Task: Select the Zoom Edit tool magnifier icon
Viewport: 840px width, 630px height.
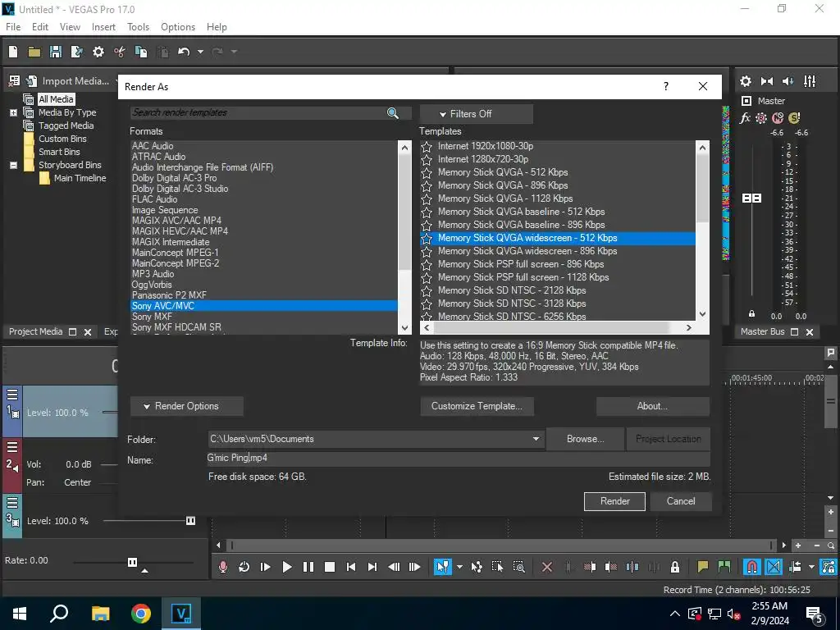Action: [x=518, y=567]
